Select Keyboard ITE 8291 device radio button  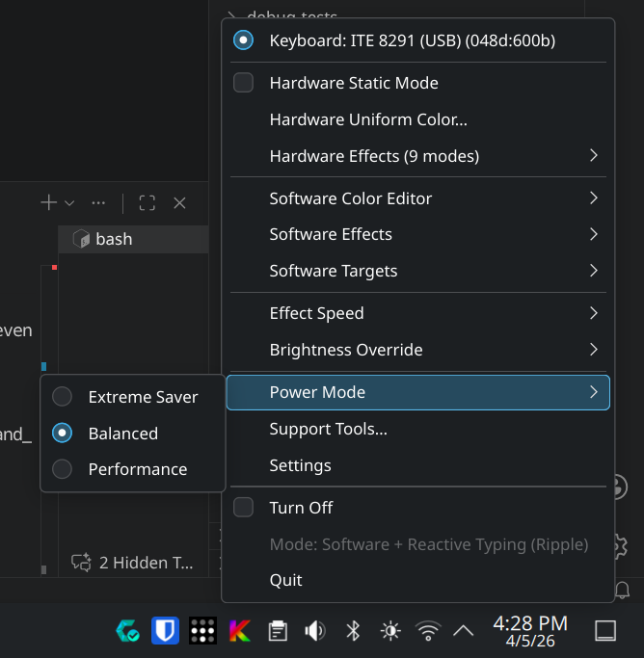coord(243,40)
